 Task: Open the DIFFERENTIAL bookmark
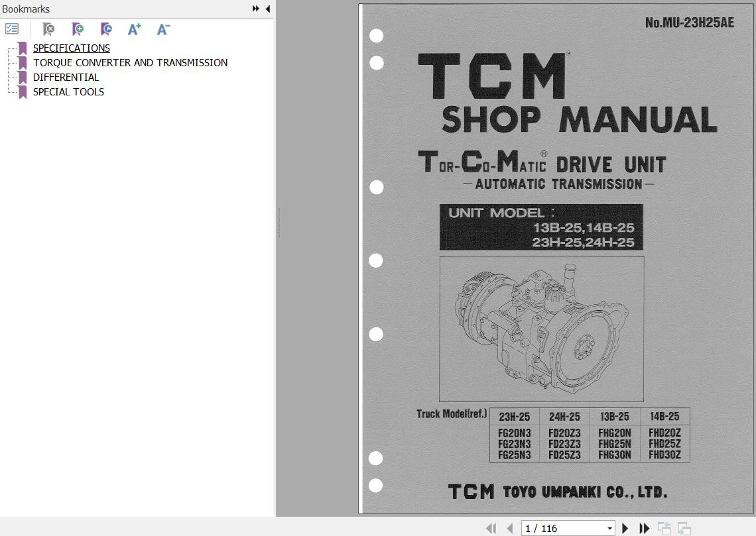pos(66,77)
